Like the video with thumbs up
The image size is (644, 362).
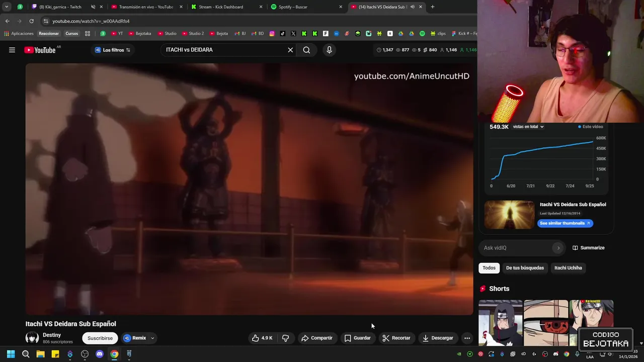tap(262, 338)
